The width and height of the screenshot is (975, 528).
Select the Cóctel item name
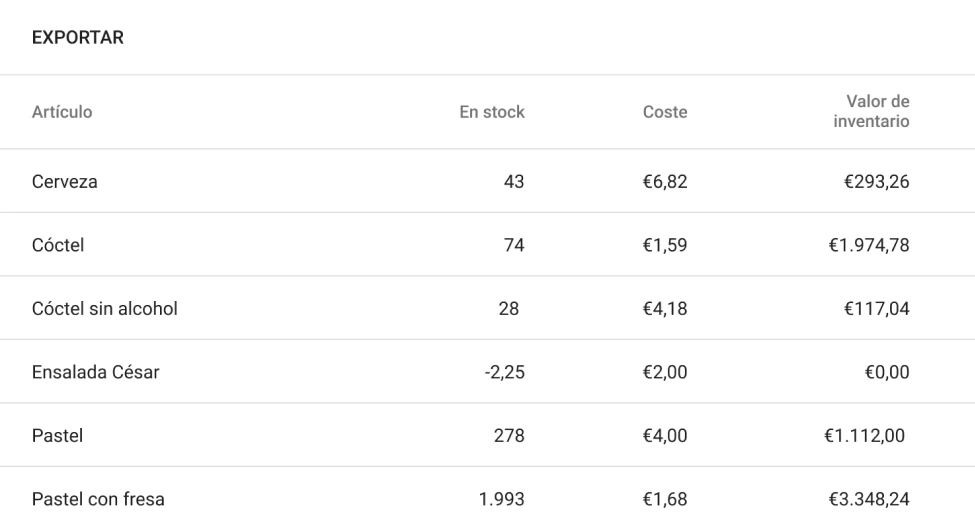59,246
